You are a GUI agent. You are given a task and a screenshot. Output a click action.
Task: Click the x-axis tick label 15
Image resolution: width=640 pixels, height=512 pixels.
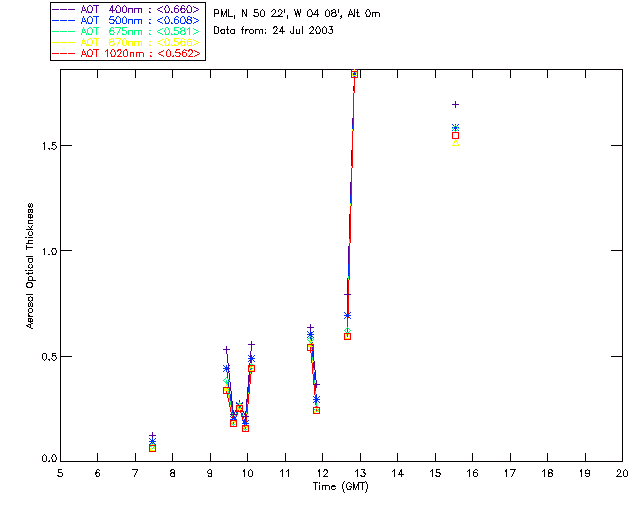435,473
